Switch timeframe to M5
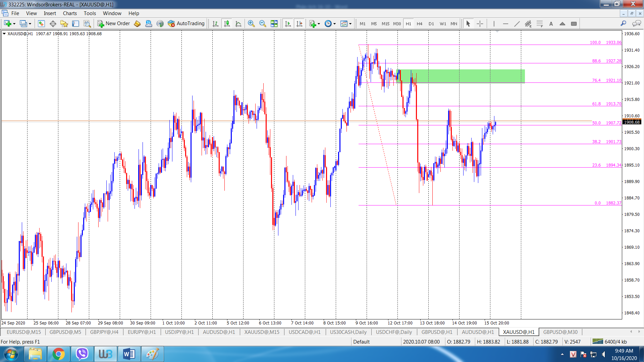 (x=374, y=23)
